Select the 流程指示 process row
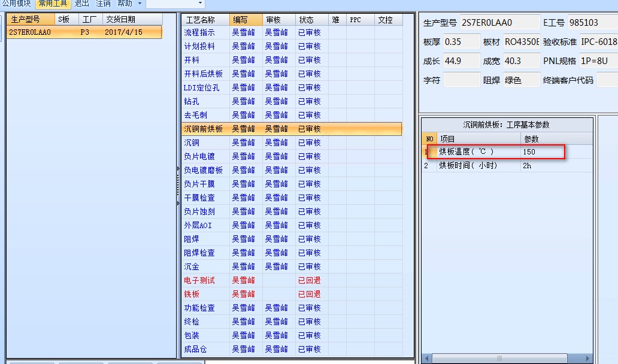The height and width of the screenshot is (364, 618). (292, 32)
